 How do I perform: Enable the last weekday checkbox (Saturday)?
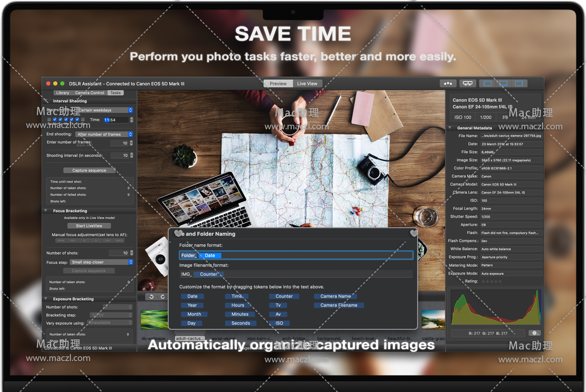(83, 120)
